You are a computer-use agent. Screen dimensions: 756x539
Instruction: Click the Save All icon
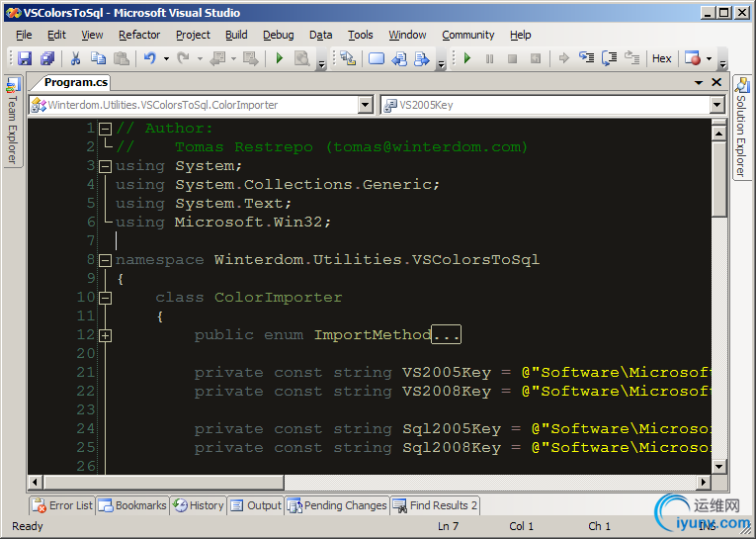(47, 59)
